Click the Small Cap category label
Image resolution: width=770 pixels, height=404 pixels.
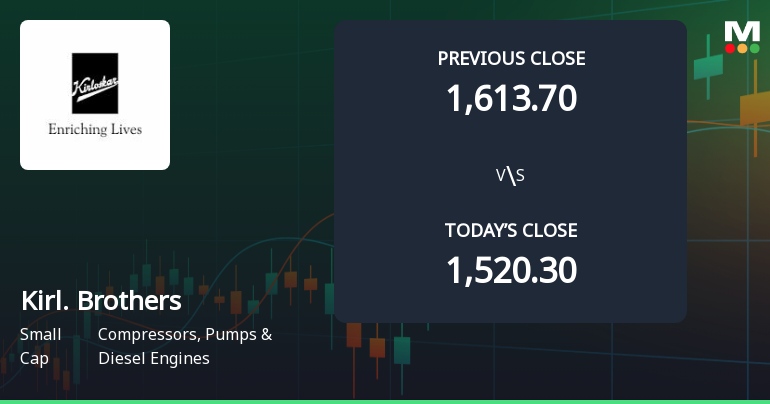[40, 346]
